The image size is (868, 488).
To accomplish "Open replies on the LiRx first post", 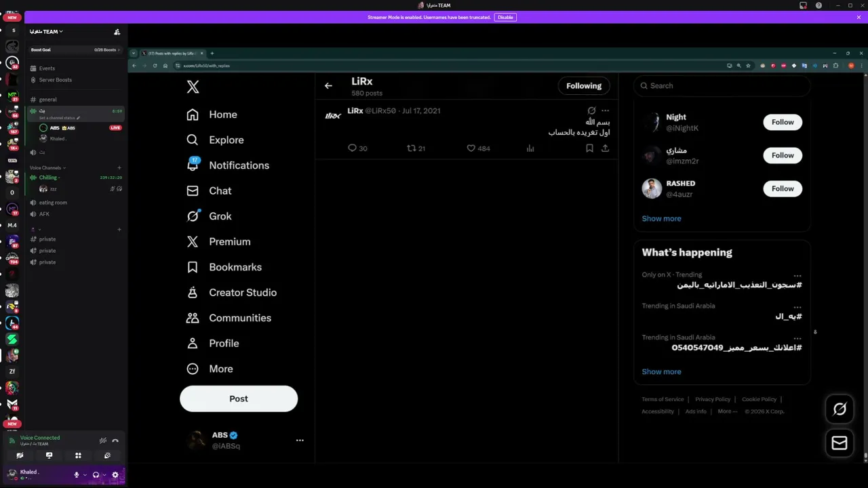I will 357,148.
